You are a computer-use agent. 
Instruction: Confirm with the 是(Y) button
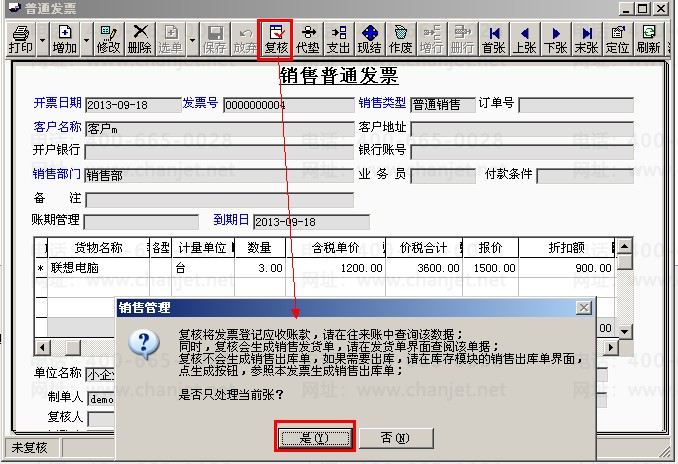[314, 438]
